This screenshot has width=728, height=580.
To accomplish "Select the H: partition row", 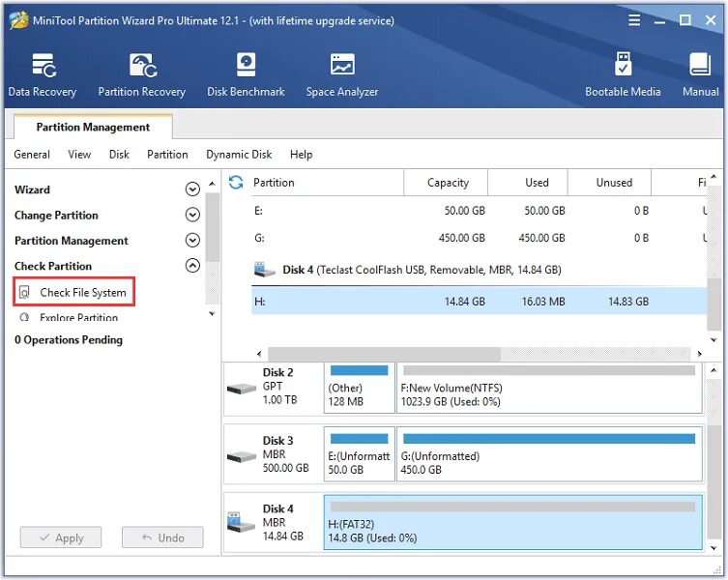I will [x=480, y=302].
